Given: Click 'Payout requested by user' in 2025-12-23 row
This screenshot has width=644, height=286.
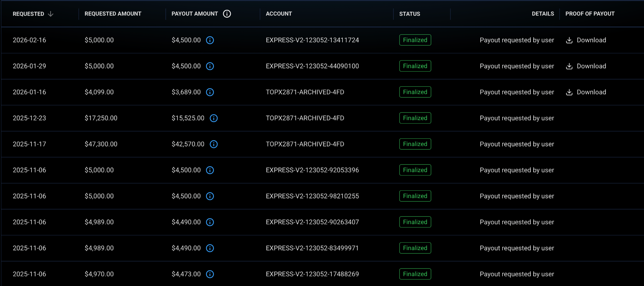Looking at the screenshot, I should pyautogui.click(x=517, y=118).
